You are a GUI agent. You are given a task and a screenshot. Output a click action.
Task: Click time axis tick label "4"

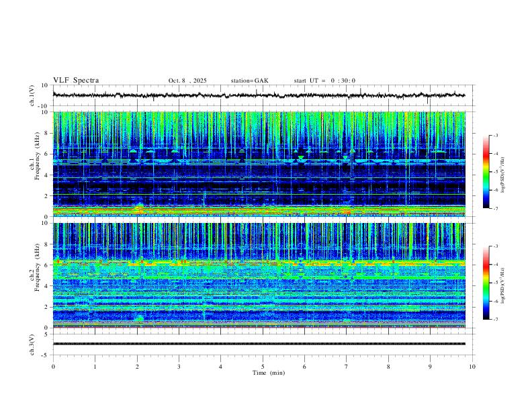point(220,367)
